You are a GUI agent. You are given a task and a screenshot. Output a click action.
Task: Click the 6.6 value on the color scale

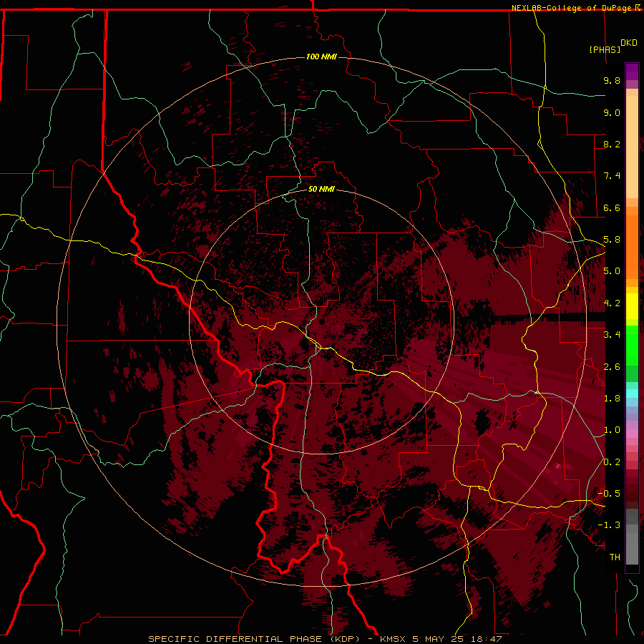612,208
